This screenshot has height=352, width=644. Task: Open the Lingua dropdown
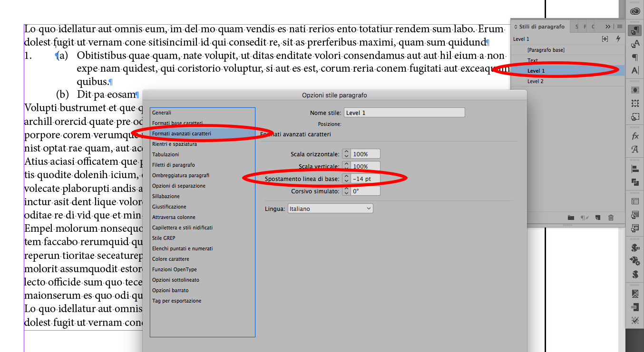(x=331, y=209)
